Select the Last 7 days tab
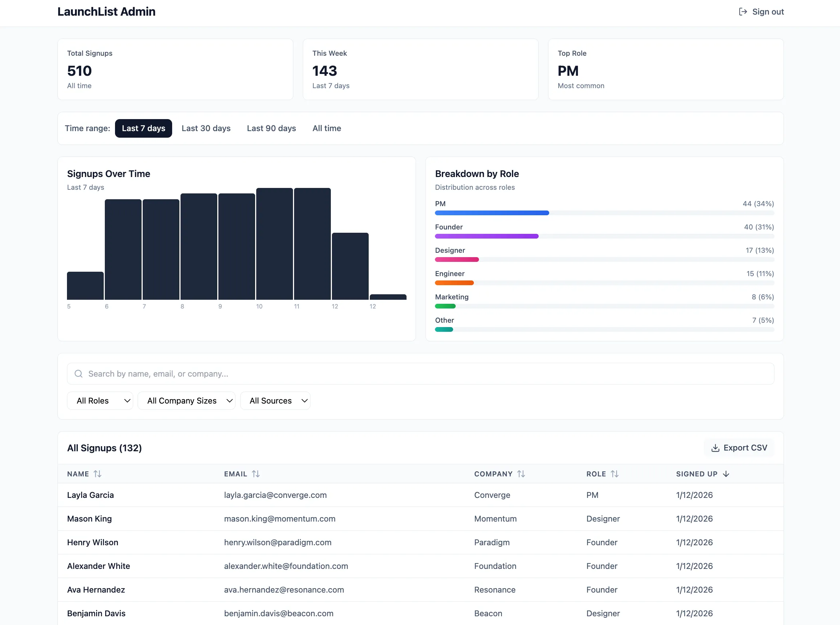The image size is (840, 625). (143, 128)
